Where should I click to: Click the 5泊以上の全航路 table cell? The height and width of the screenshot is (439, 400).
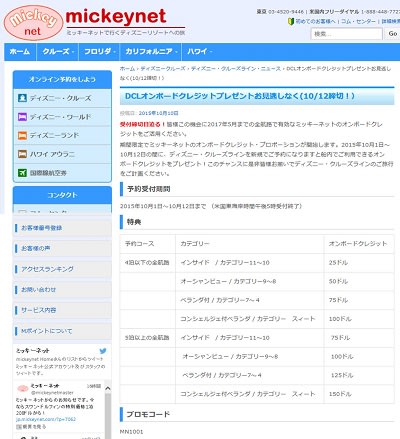point(147,338)
